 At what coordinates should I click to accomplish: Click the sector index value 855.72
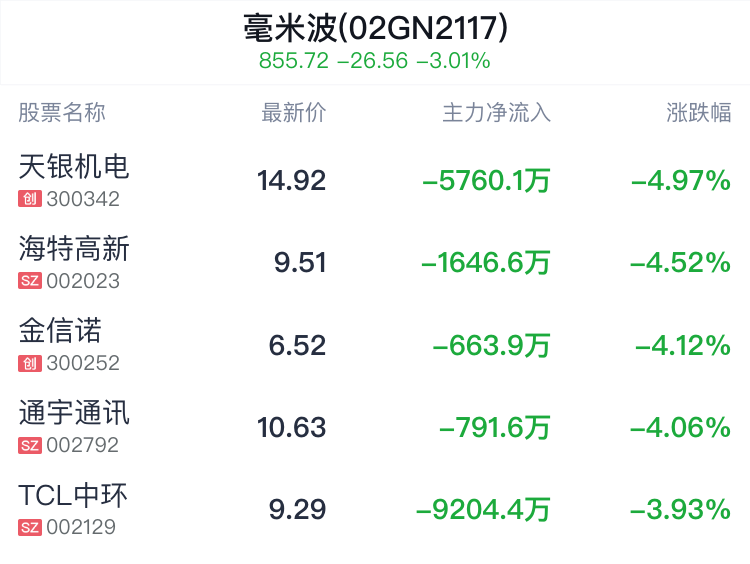click(x=293, y=60)
